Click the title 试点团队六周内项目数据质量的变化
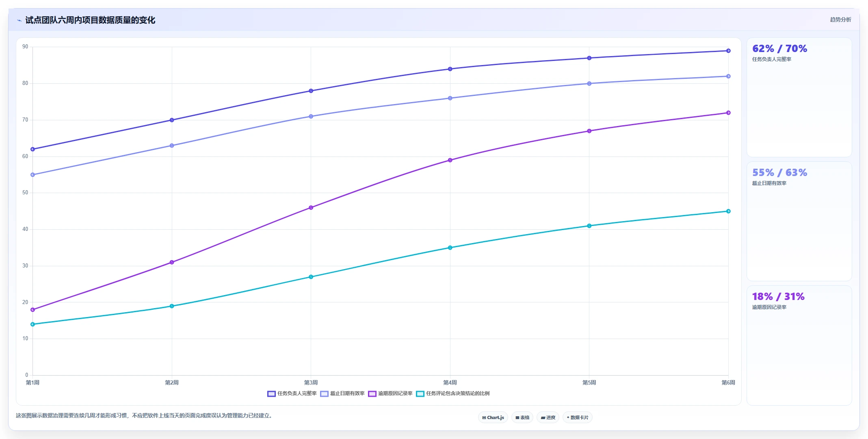The height and width of the screenshot is (439, 868). (x=90, y=20)
